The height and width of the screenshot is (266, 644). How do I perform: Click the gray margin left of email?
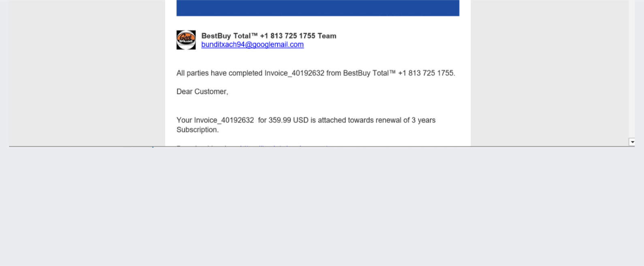pos(87,73)
